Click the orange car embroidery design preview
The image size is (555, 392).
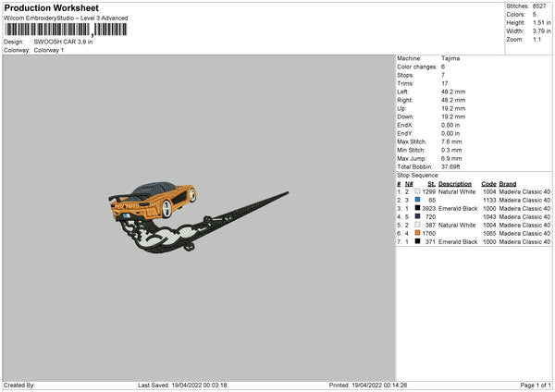198,217
